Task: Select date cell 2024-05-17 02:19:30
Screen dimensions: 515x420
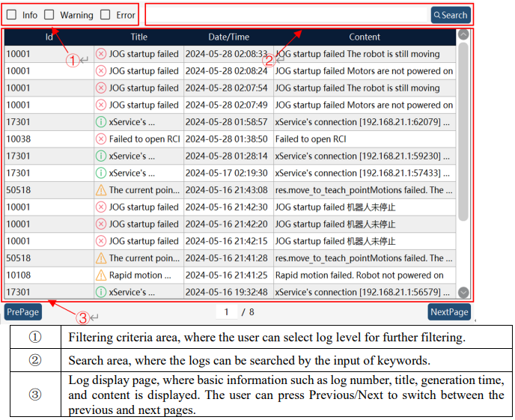Action: pyautogui.click(x=228, y=173)
